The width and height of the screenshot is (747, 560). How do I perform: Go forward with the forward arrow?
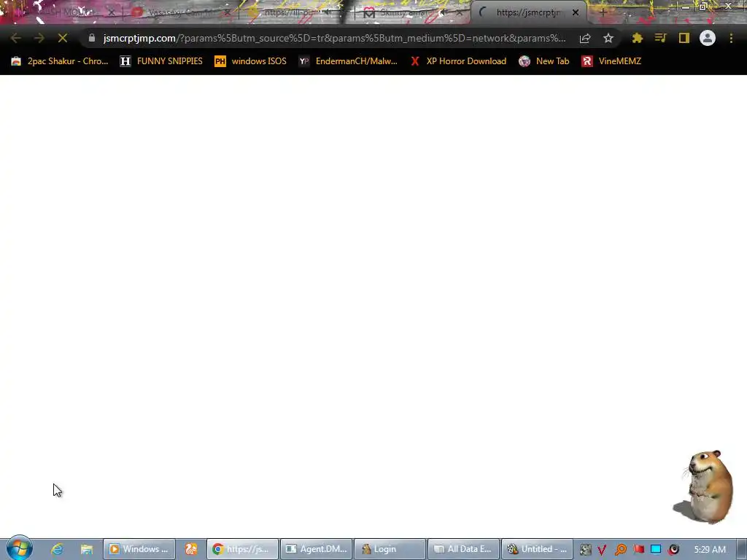[x=39, y=38]
